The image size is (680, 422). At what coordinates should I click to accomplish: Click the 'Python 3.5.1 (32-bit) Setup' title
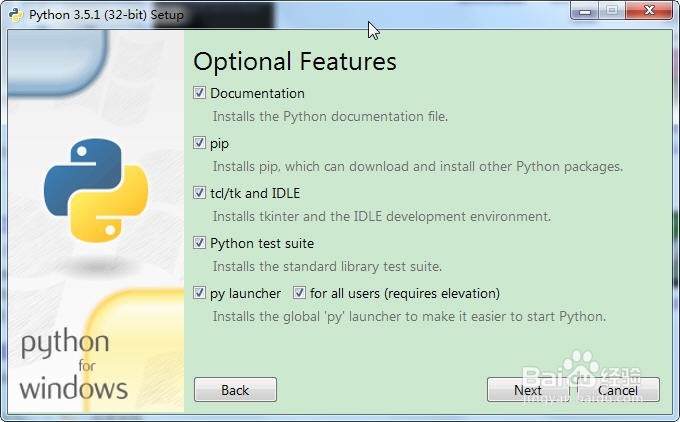pyautogui.click(x=106, y=15)
